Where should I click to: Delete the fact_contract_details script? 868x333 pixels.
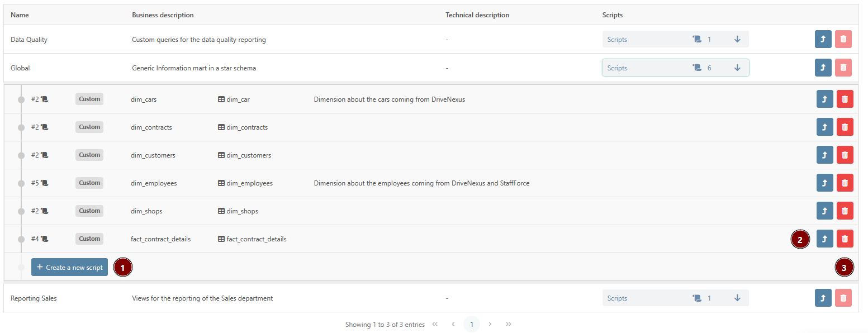(845, 239)
